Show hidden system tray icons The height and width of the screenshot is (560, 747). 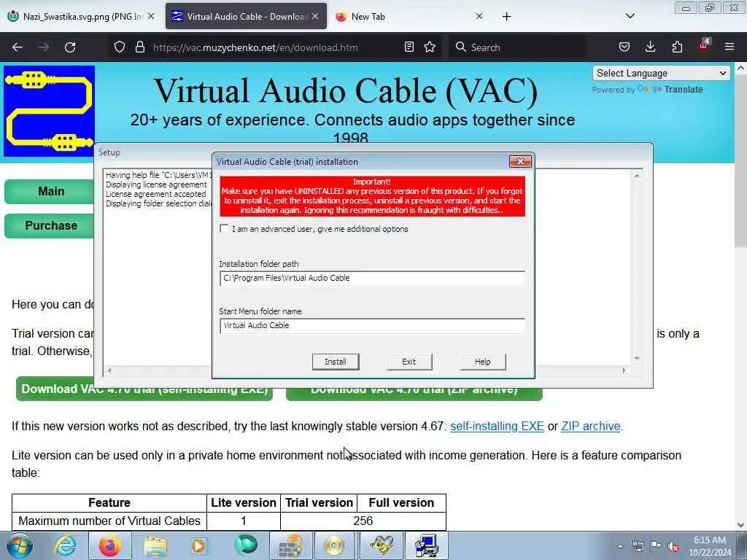point(620,546)
